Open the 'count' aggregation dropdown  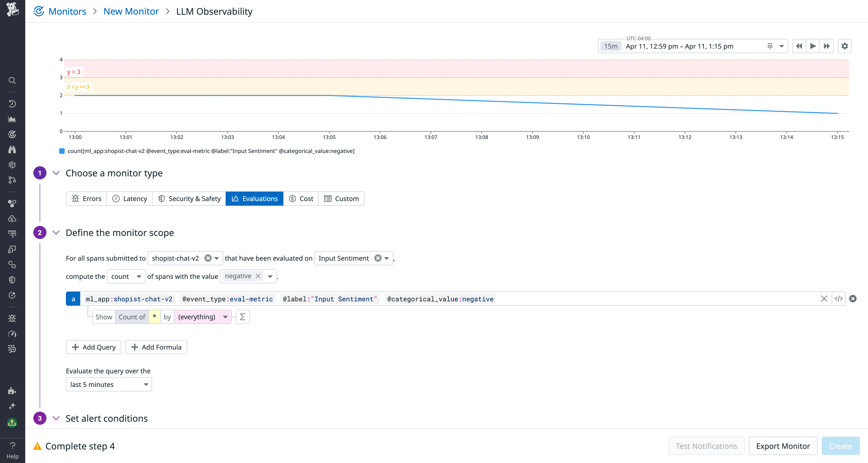pyautogui.click(x=126, y=276)
